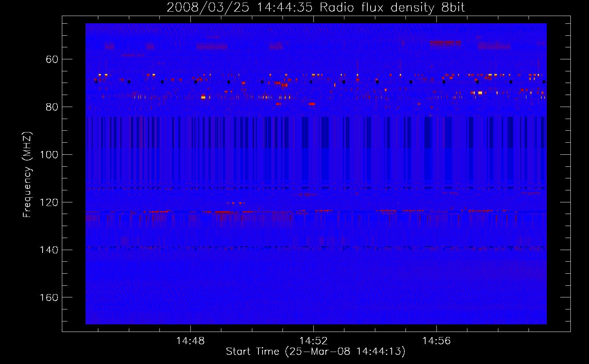Click the 160 frequency tick label
Image resolution: width=589 pixels, height=364 pixels.
click(49, 298)
